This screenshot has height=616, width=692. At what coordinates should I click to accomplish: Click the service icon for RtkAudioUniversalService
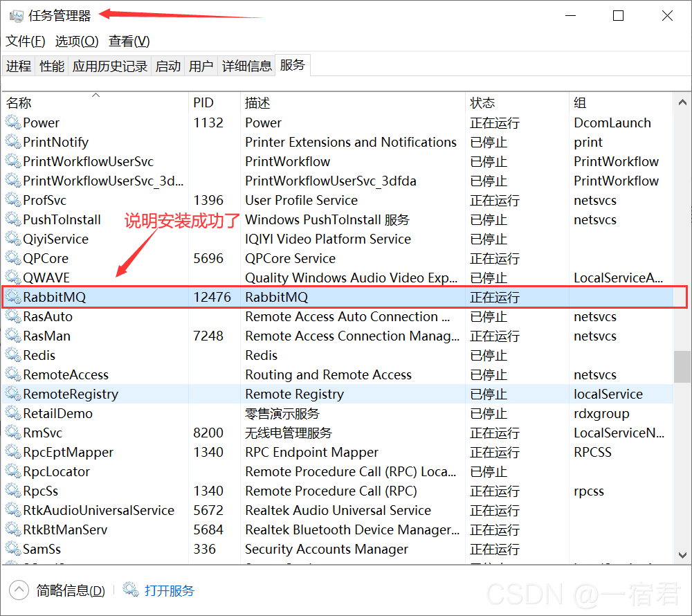pos(12,511)
